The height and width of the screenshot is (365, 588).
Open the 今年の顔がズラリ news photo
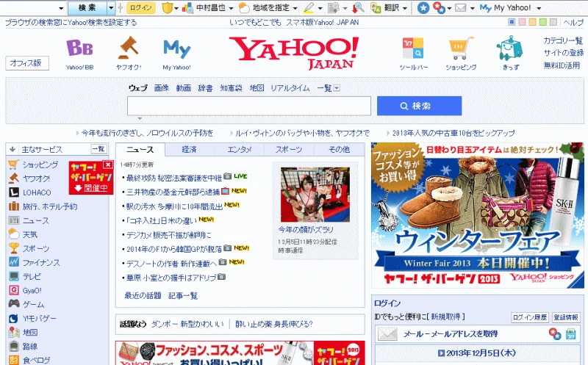(315, 195)
